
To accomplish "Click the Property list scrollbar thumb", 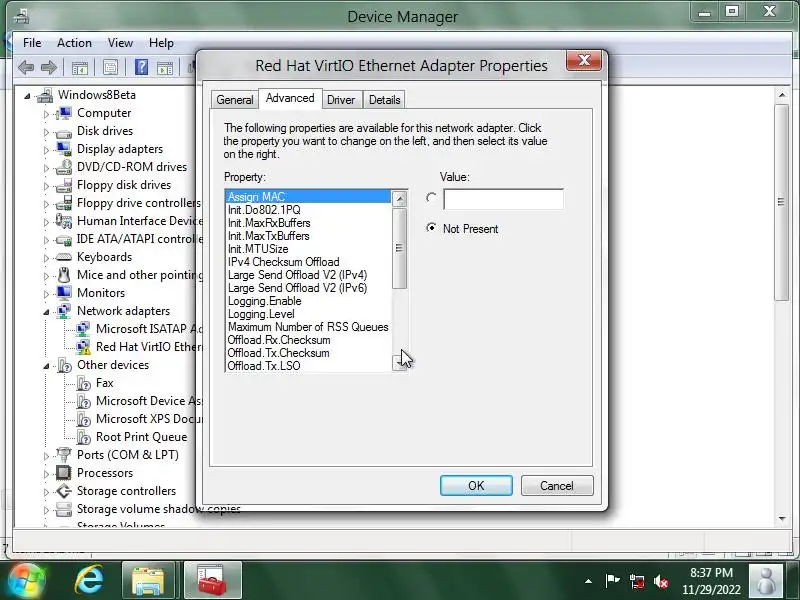I will (399, 248).
